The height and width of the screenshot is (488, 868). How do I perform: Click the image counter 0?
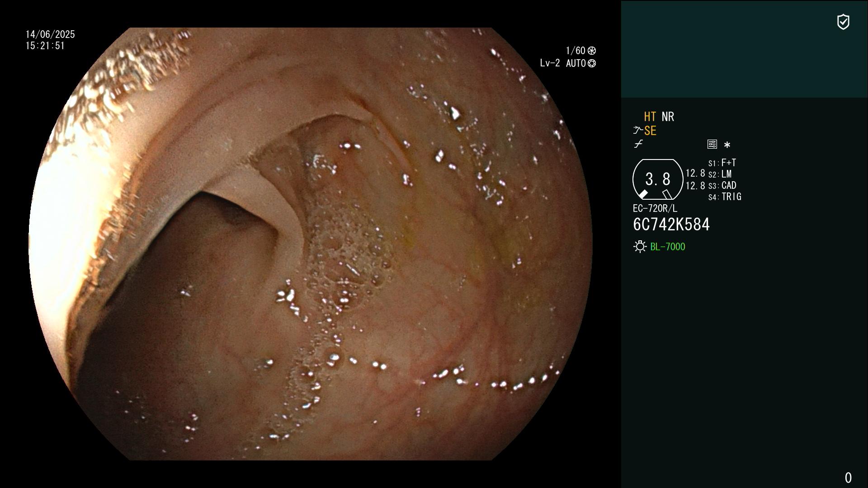[848, 478]
